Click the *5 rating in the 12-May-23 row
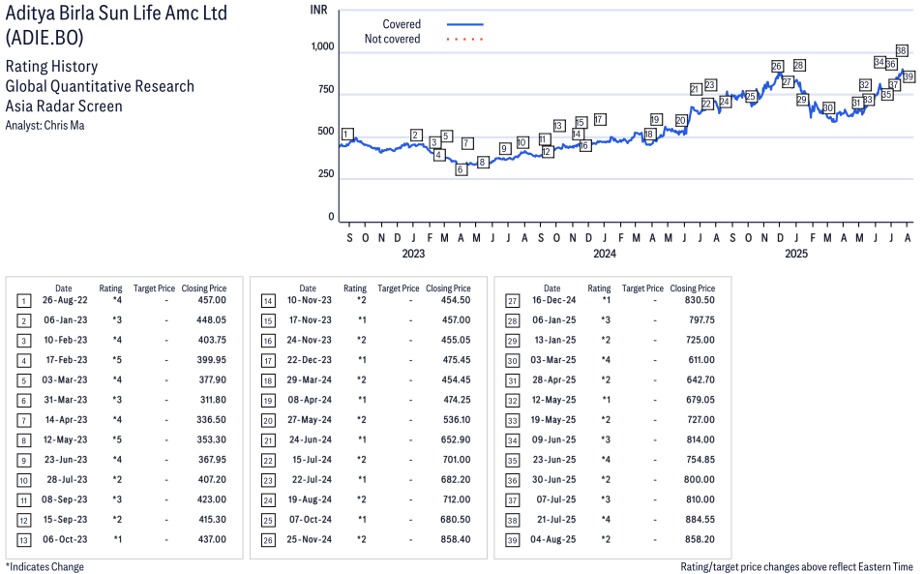The height and width of the screenshot is (574, 924). point(117,439)
